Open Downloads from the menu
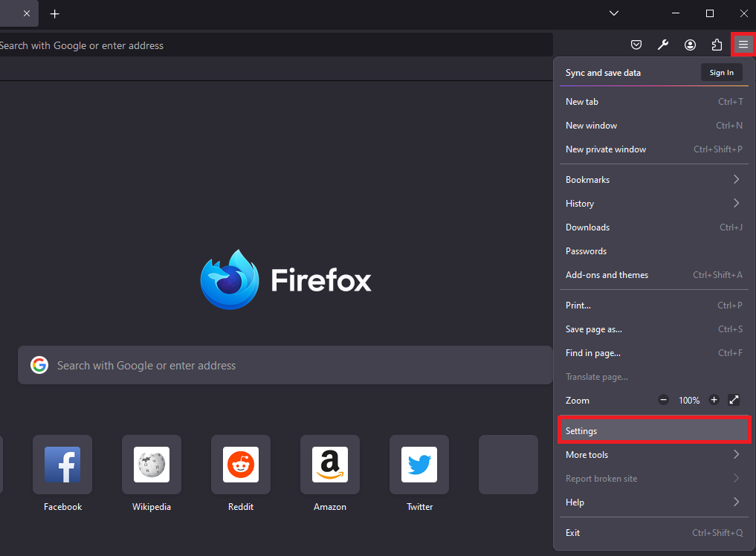 coord(654,227)
